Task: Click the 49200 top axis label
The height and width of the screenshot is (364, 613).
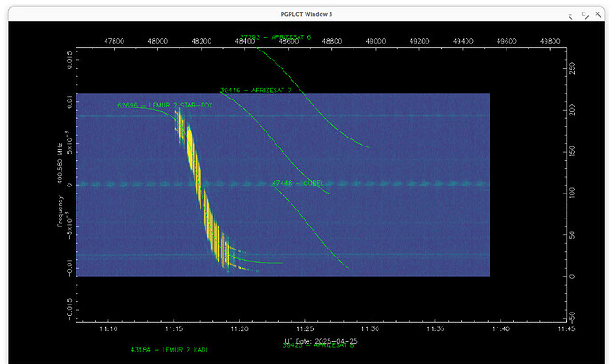Action: 419,41
